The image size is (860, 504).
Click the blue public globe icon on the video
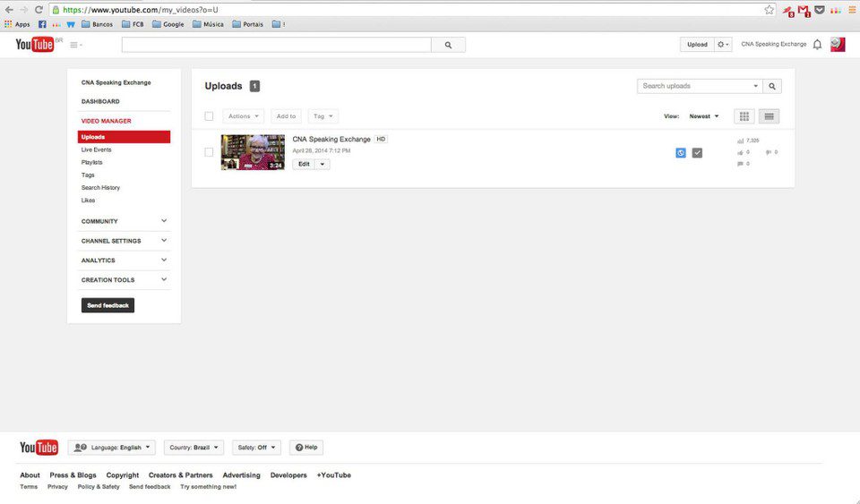click(681, 153)
